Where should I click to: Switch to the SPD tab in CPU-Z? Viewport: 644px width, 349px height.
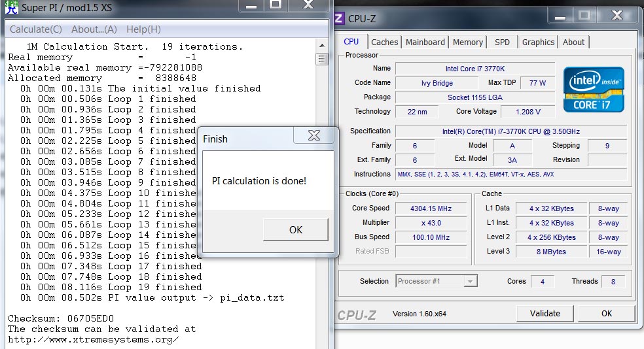coord(502,42)
